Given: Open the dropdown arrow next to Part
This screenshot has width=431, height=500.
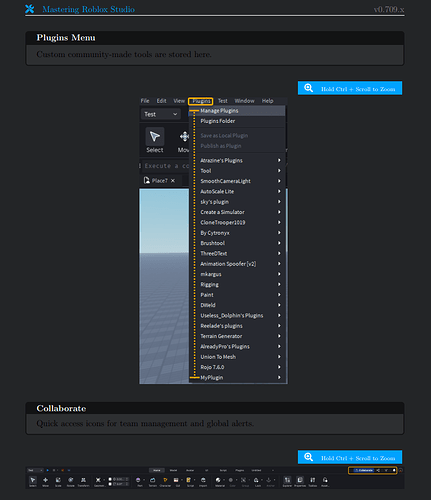Looking at the screenshot, I should click(x=144, y=480).
